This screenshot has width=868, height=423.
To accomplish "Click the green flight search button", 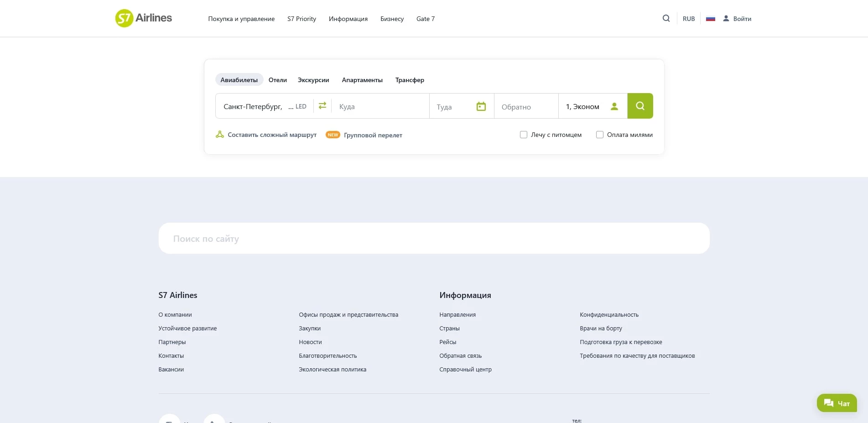I will coord(640,106).
